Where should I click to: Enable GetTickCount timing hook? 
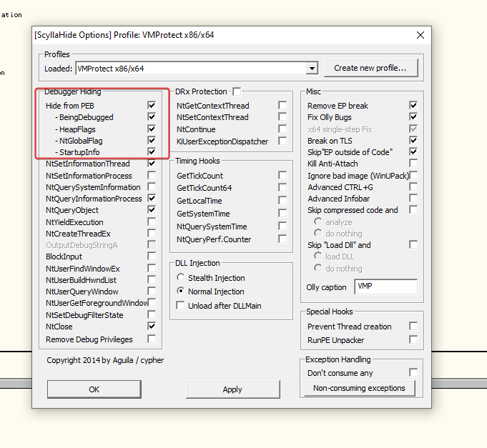[x=282, y=175]
